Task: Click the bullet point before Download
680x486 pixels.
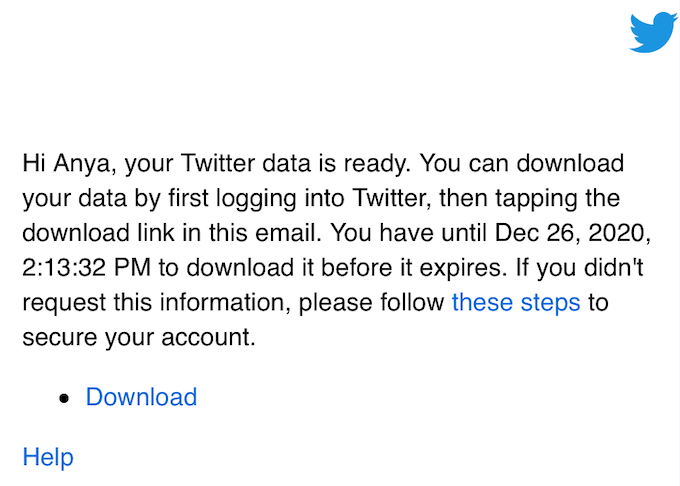Action: 65,398
